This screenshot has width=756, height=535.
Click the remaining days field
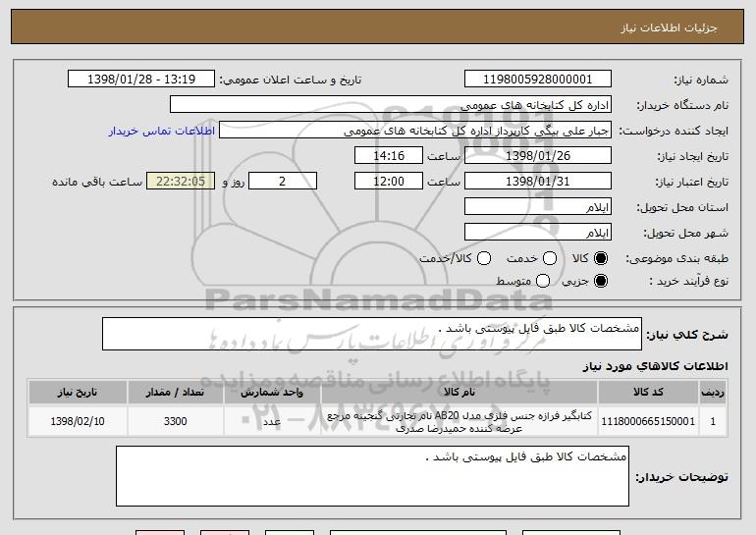[284, 182]
